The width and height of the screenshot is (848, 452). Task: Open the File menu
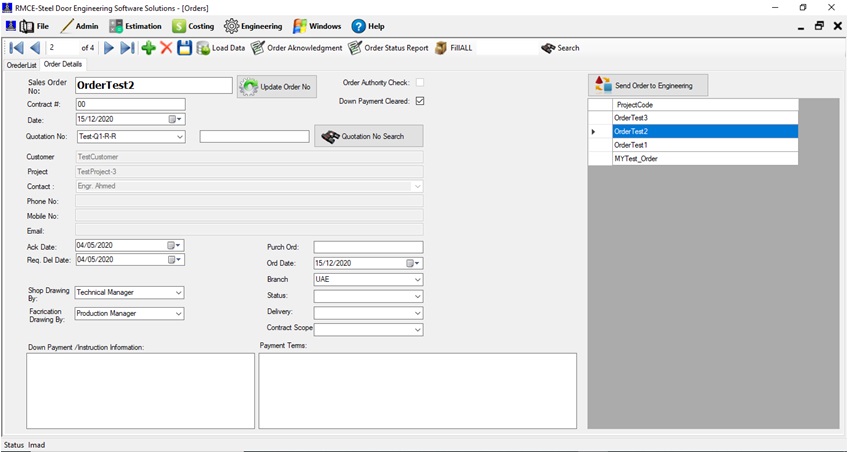(x=35, y=26)
